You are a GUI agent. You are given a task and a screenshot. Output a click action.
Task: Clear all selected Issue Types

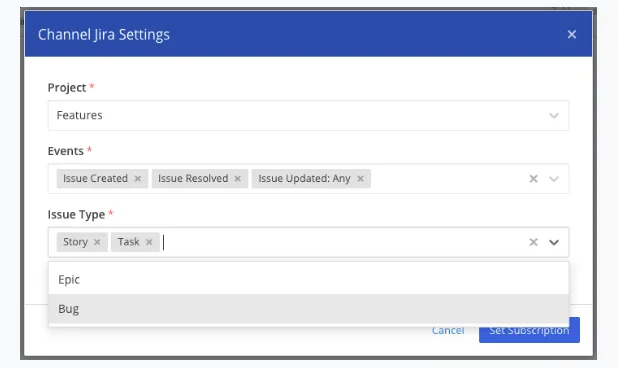pos(533,242)
